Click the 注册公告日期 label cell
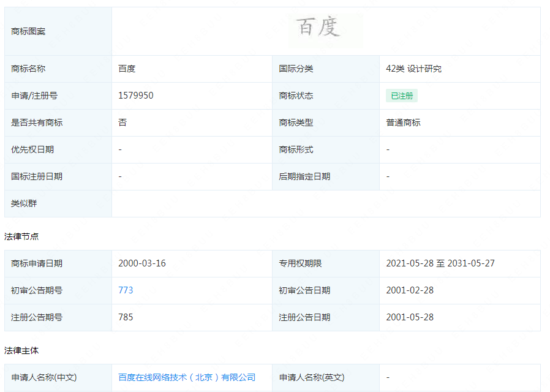Viewport: 550px width, 392px height. point(326,318)
